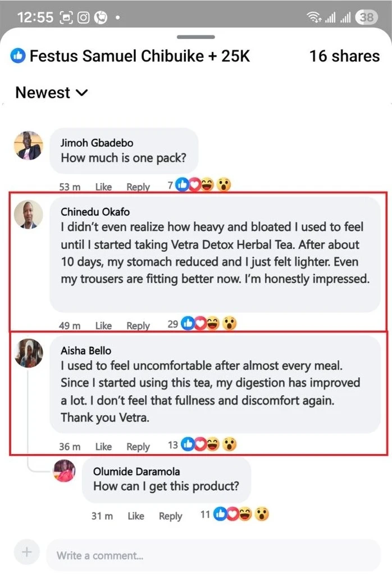View reaction icons on Chinedu Okafo's comment
The image size is (392, 580).
208,323
